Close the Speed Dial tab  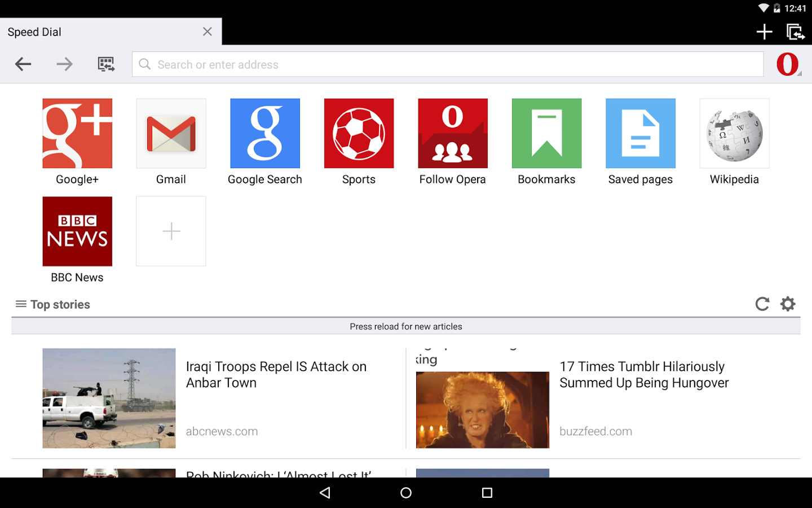point(208,32)
